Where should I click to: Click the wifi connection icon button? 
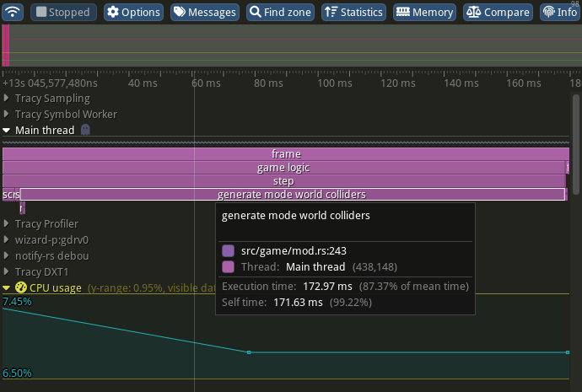click(x=13, y=12)
